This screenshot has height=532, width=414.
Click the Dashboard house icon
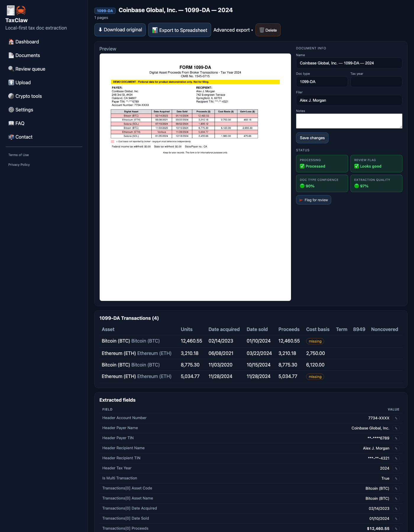pyautogui.click(x=11, y=42)
